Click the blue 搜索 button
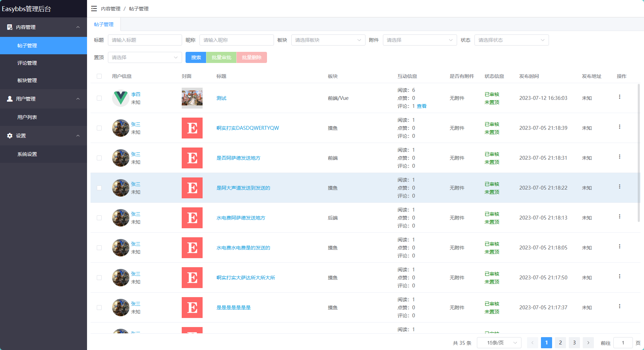This screenshot has height=350, width=644. pos(196,57)
